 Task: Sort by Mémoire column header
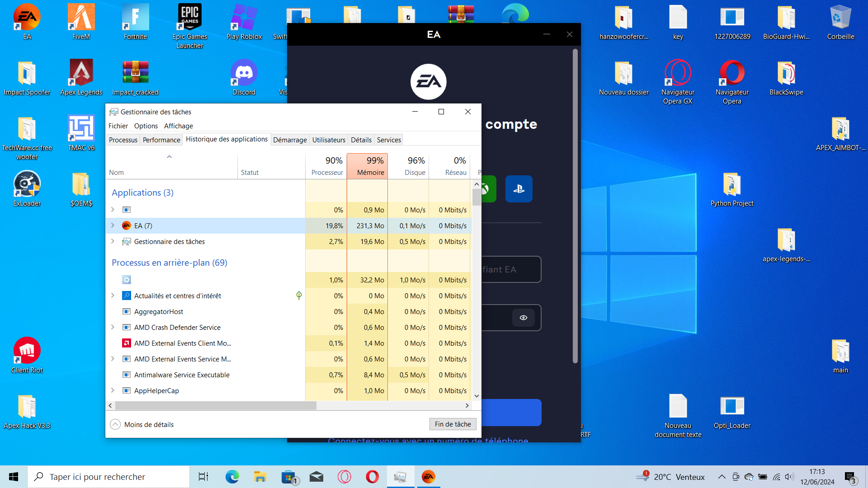tap(367, 166)
